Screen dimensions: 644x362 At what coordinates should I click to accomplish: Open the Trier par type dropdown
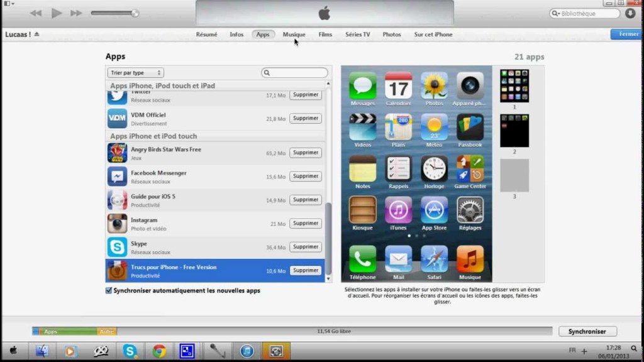[135, 73]
